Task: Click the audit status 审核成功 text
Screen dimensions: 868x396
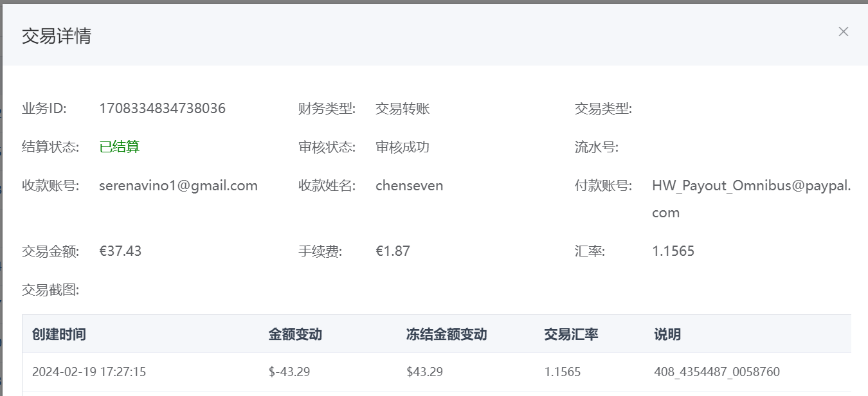Action: coord(402,147)
